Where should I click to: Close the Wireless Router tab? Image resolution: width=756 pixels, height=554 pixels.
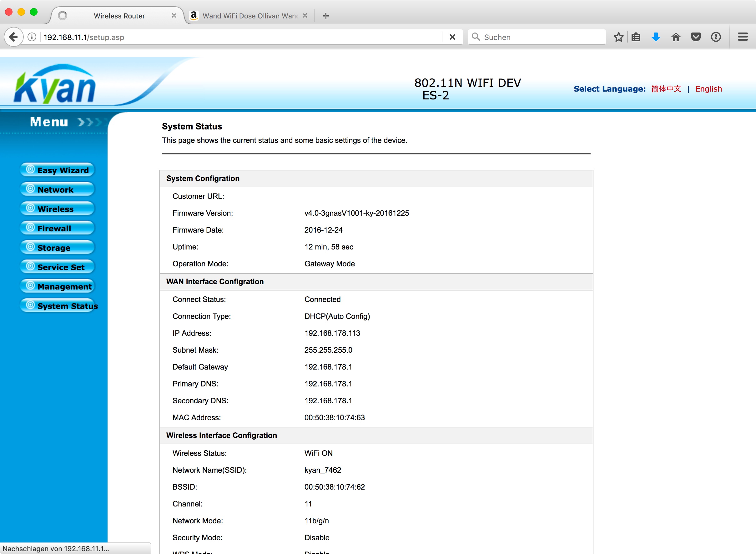(x=174, y=16)
